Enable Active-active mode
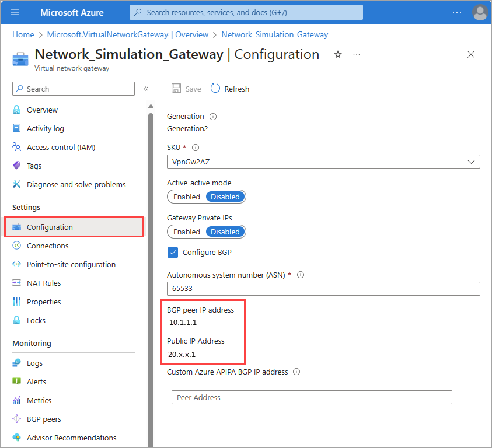 (x=186, y=197)
